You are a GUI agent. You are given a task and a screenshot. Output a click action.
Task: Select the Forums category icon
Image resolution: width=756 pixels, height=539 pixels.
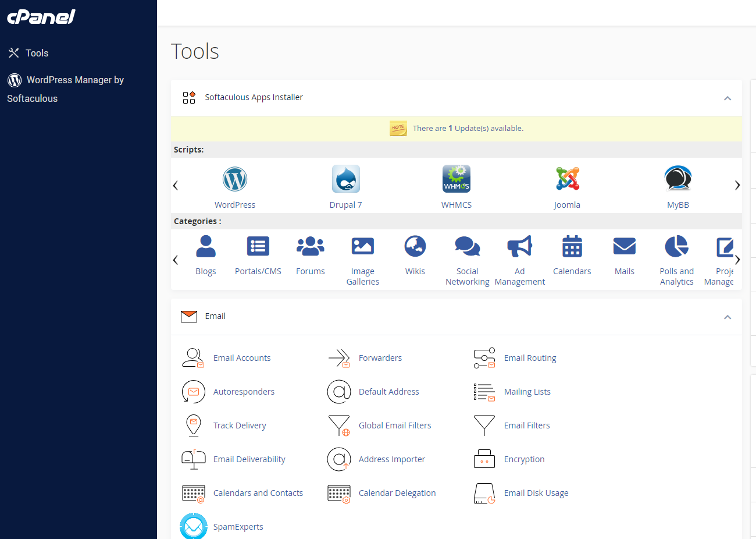311,246
